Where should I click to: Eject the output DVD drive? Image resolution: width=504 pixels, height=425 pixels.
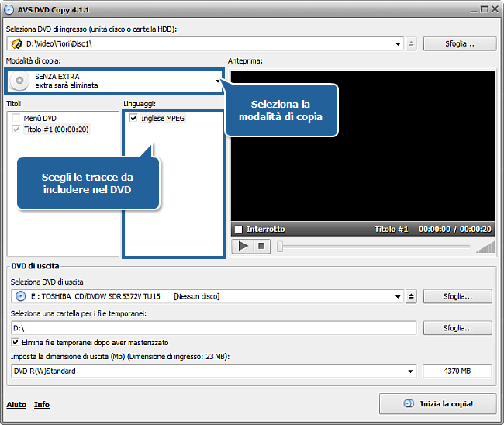tap(411, 296)
